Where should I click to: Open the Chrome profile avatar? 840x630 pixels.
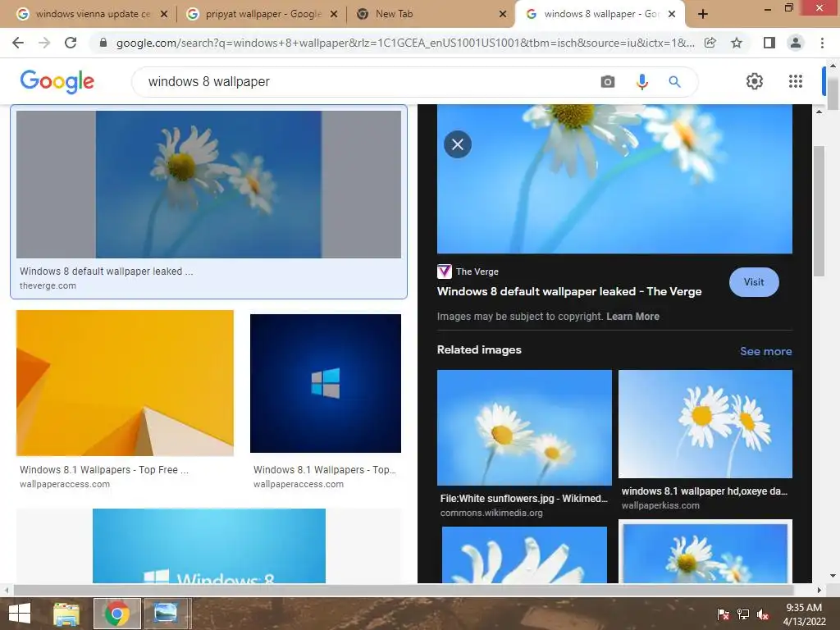tap(796, 43)
